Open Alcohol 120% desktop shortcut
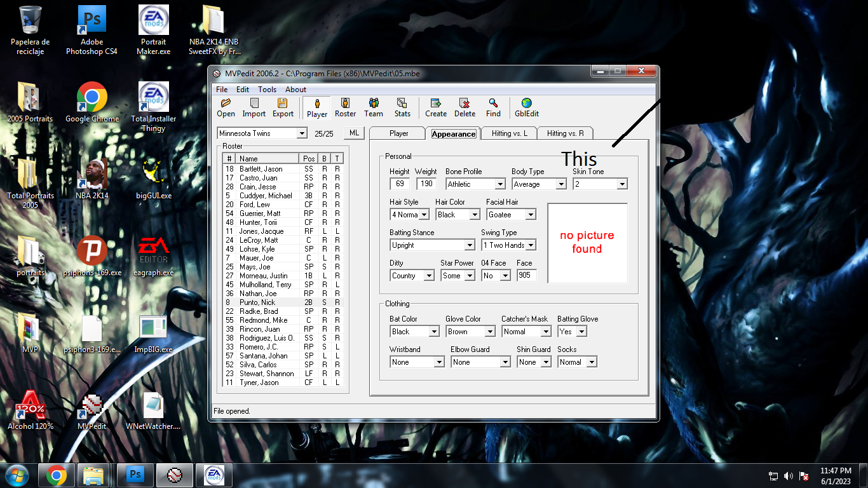Image resolution: width=868 pixels, height=488 pixels. click(x=31, y=410)
